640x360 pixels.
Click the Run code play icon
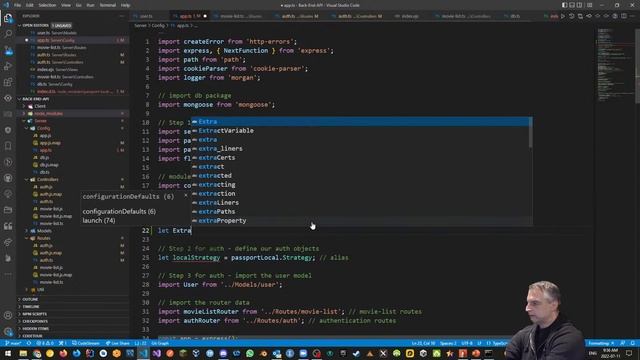563,16
